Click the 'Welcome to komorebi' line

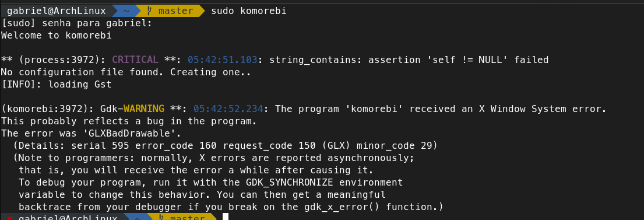coord(57,36)
